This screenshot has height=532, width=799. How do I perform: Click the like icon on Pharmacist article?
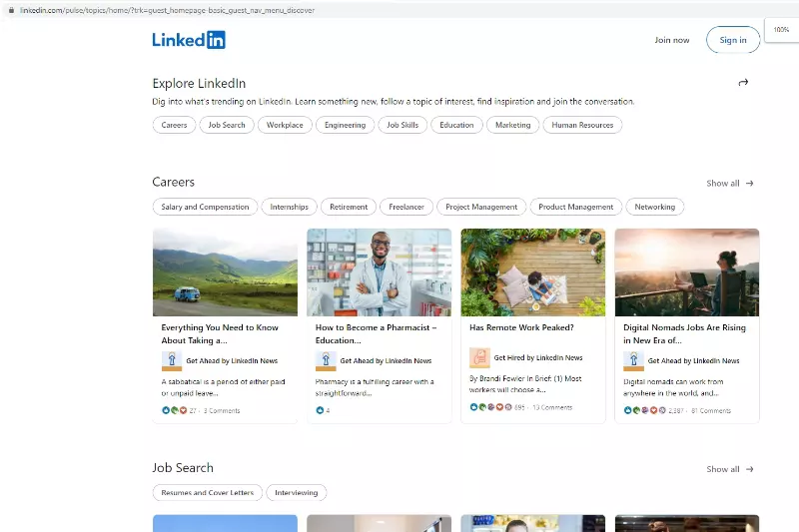pos(320,410)
